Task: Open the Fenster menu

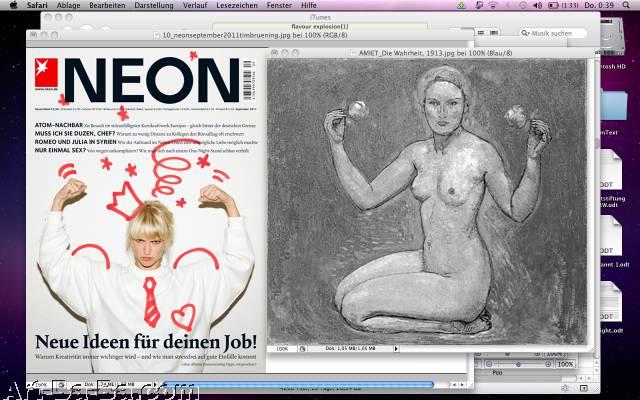Action: [x=279, y=5]
